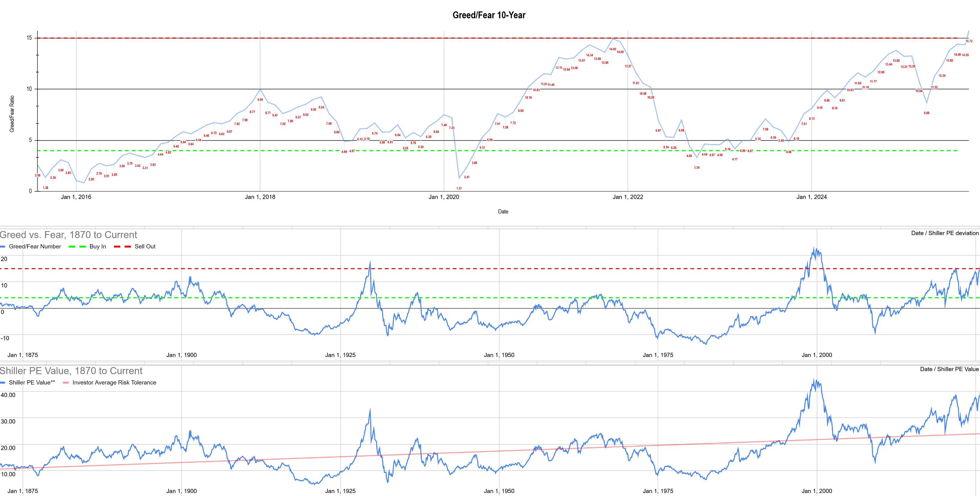Click the 1.38 data label in 2015

(45, 187)
